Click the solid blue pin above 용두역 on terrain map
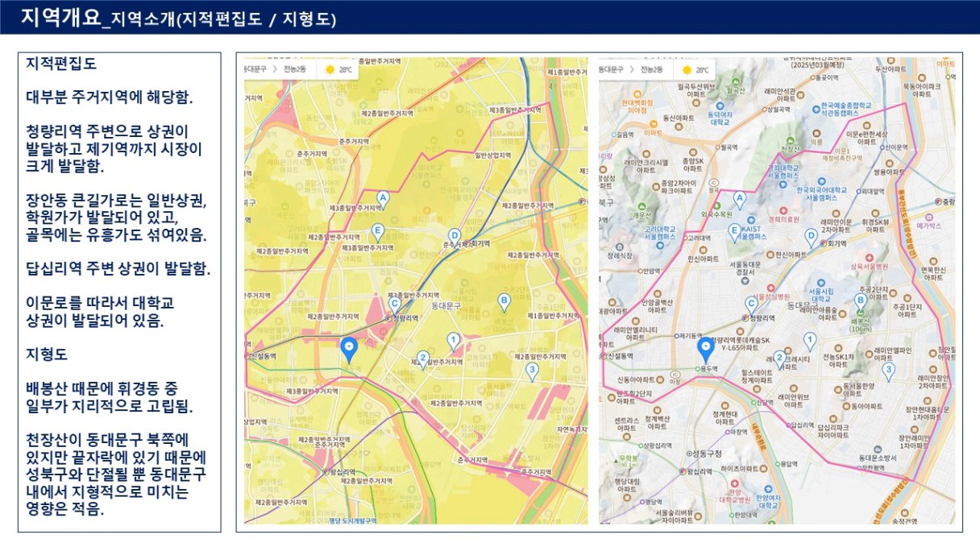This screenshot has height=551, width=980. pyautogui.click(x=705, y=350)
